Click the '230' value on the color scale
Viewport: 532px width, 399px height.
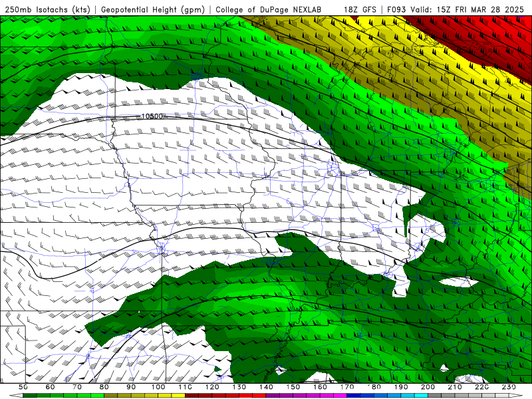click(509, 387)
